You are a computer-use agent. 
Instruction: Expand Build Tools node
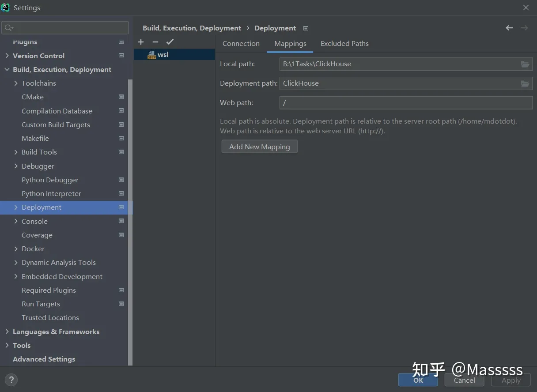(16, 152)
